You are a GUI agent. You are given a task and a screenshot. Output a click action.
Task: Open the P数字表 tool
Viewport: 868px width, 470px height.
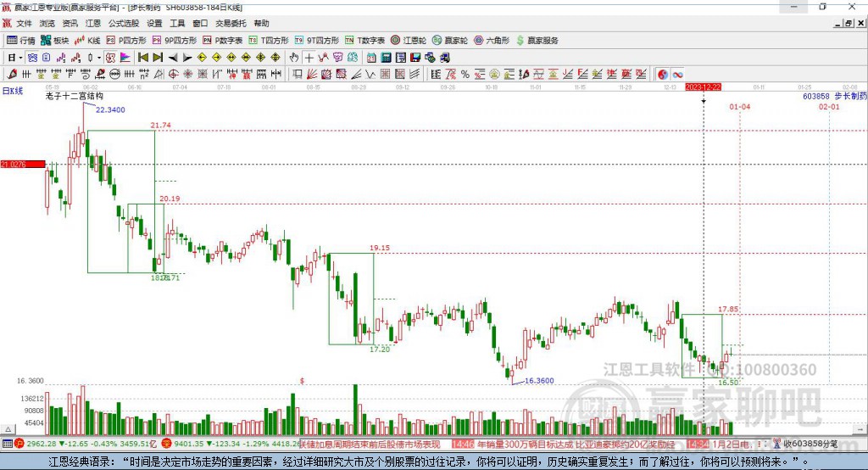tap(223, 41)
